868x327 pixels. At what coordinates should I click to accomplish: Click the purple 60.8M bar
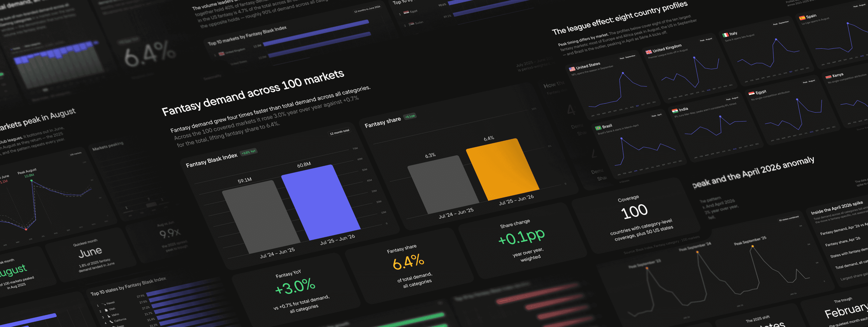tap(320, 202)
